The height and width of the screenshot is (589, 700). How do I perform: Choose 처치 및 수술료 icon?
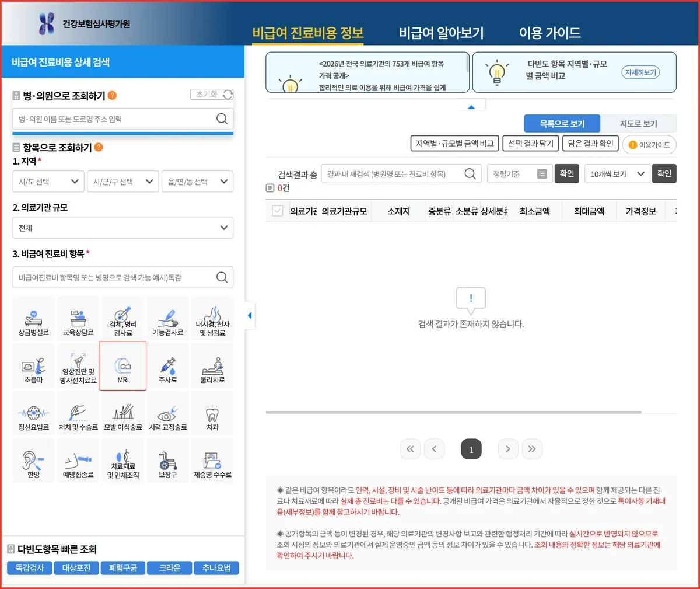78,413
